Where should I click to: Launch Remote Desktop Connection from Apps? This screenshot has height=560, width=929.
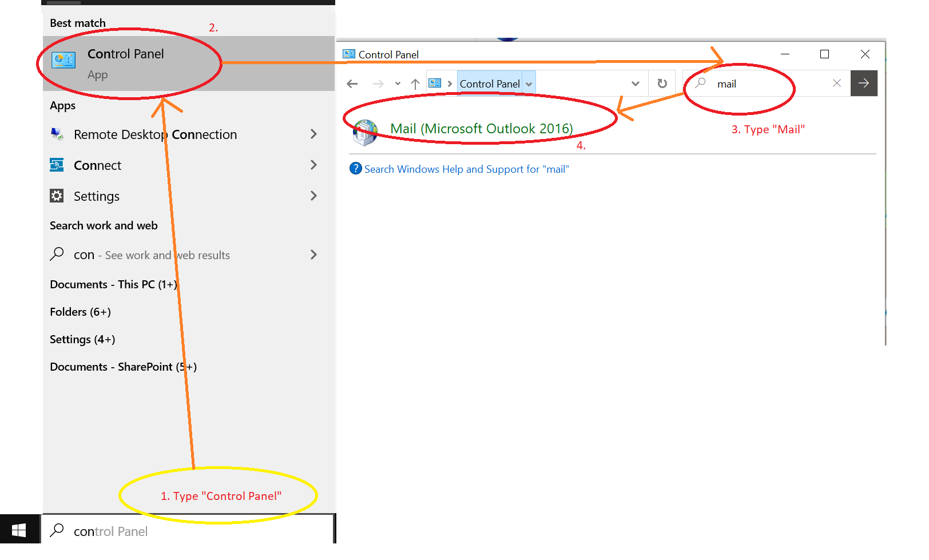[x=189, y=134]
